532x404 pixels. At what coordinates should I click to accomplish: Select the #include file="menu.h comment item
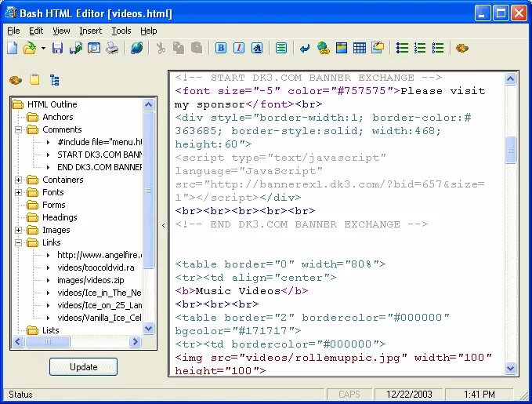(x=100, y=142)
